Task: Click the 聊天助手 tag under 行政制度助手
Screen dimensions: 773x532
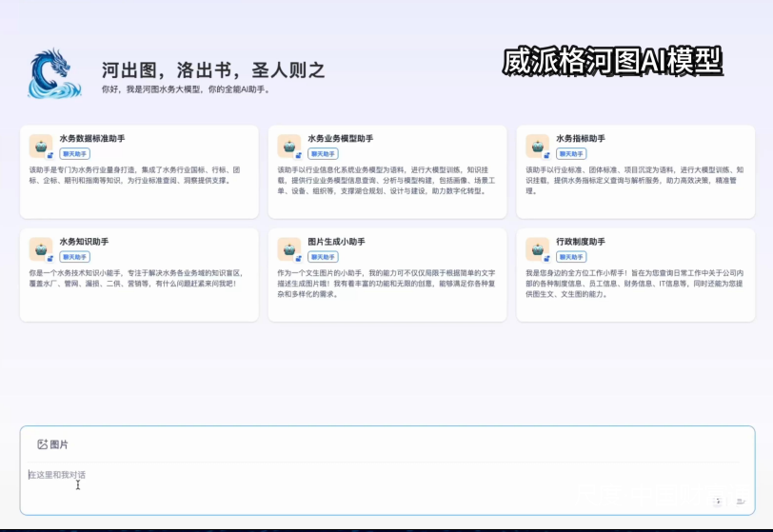Action: pyautogui.click(x=571, y=257)
